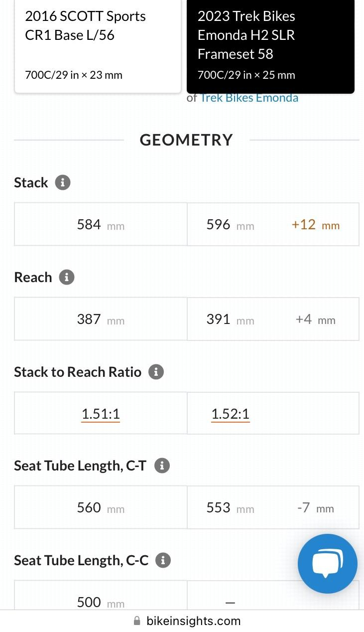Tap the bikeinsights.com address bar
Screen dimensions: 364x632
tap(193, 621)
